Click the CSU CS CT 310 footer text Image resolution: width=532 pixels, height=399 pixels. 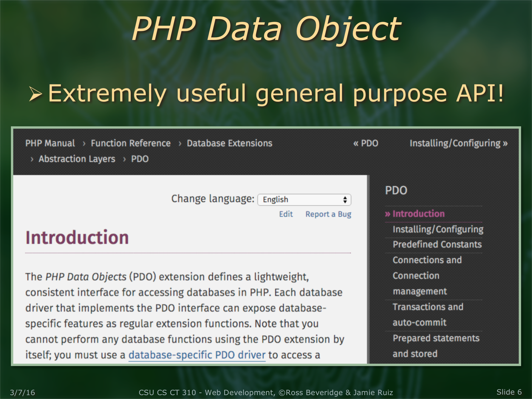[x=266, y=393]
